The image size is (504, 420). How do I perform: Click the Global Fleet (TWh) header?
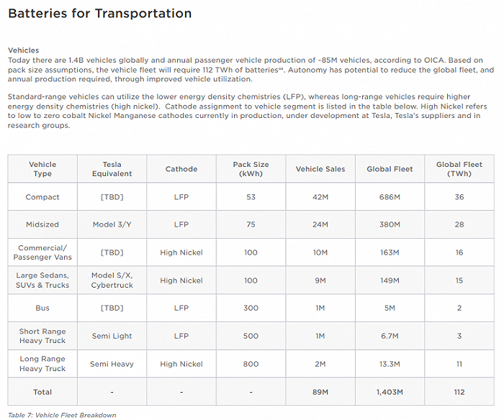click(459, 169)
